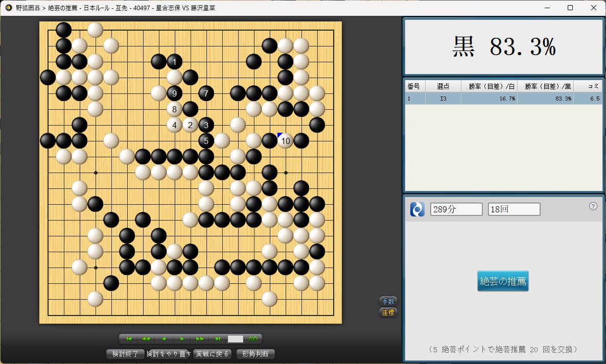The height and width of the screenshot is (364, 606).
Task: Click black stone numbered 9
Action: point(174,93)
